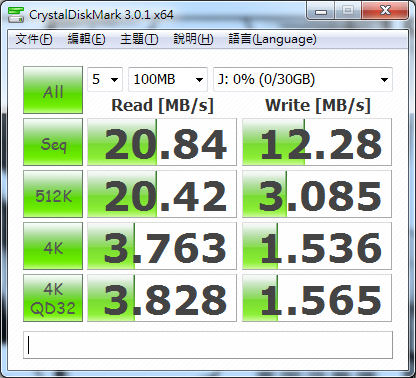Start the Seq benchmark test
This screenshot has width=416, height=378.
53,142
